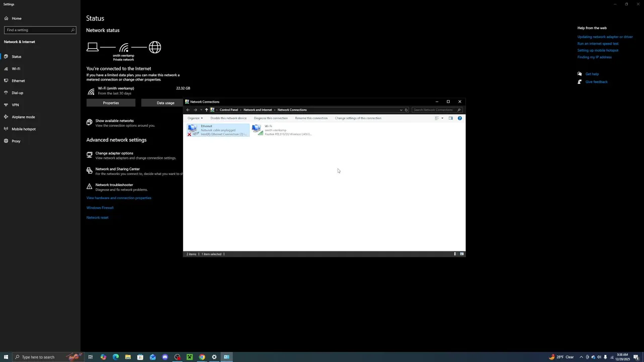Open the Network reset link
The image size is (644, 362).
[98, 217]
